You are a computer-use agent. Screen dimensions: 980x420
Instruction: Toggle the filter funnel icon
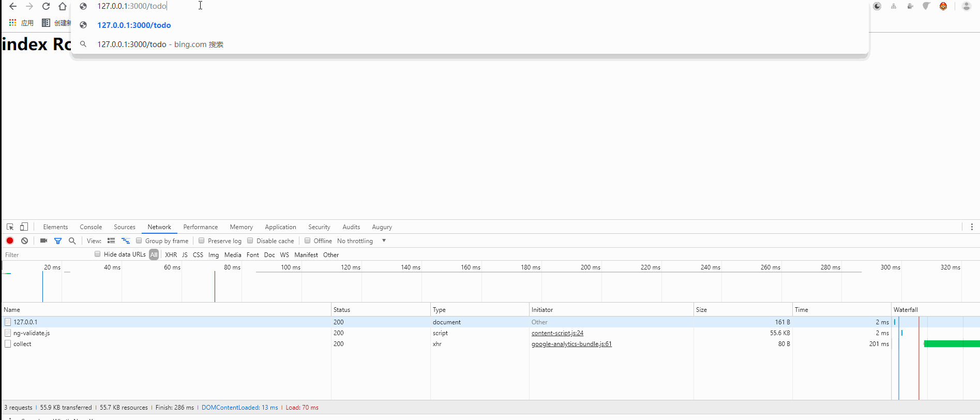(x=58, y=241)
